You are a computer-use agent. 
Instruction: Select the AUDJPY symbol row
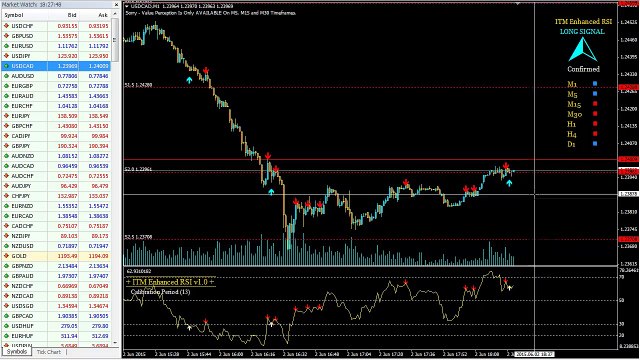point(56,186)
